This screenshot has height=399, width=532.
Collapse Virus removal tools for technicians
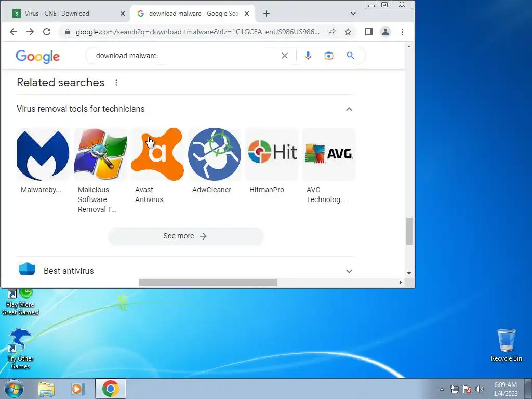(x=349, y=109)
